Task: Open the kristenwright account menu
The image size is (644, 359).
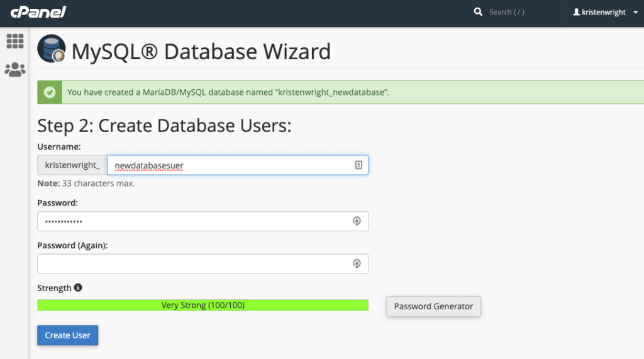Action: click(605, 13)
